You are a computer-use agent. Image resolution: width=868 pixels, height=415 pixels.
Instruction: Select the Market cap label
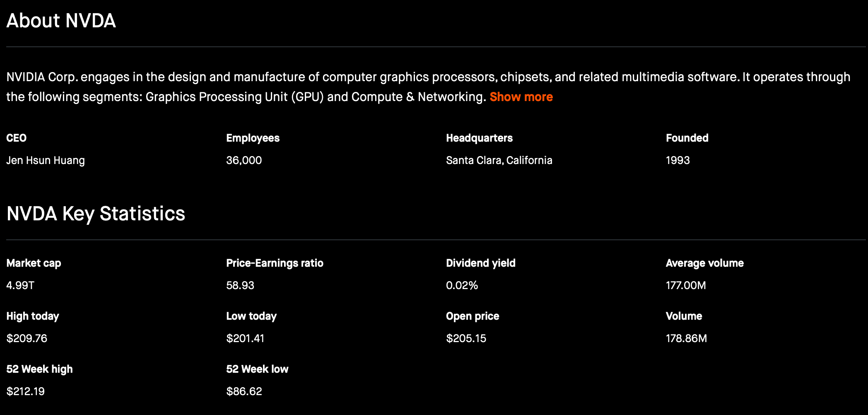pyautogui.click(x=34, y=263)
